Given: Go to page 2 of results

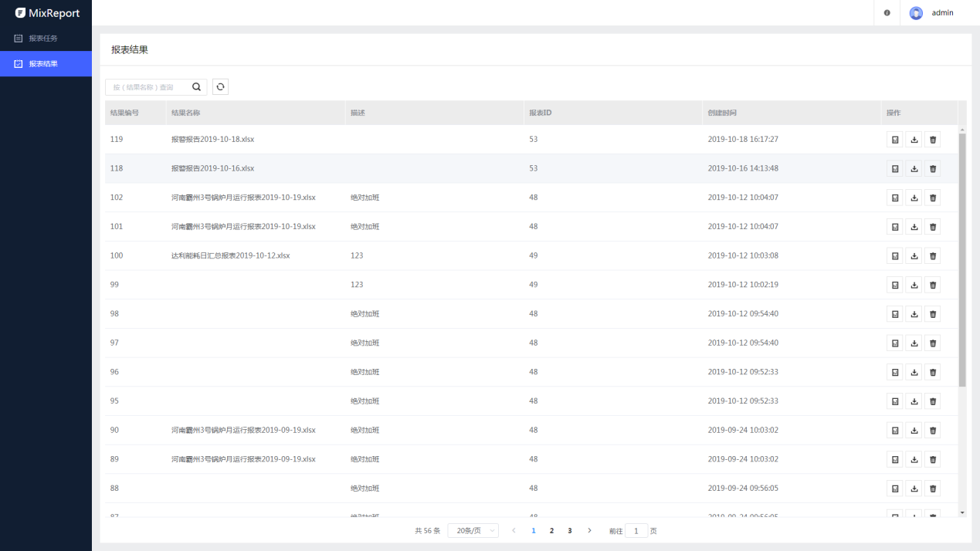Looking at the screenshot, I should pos(551,531).
